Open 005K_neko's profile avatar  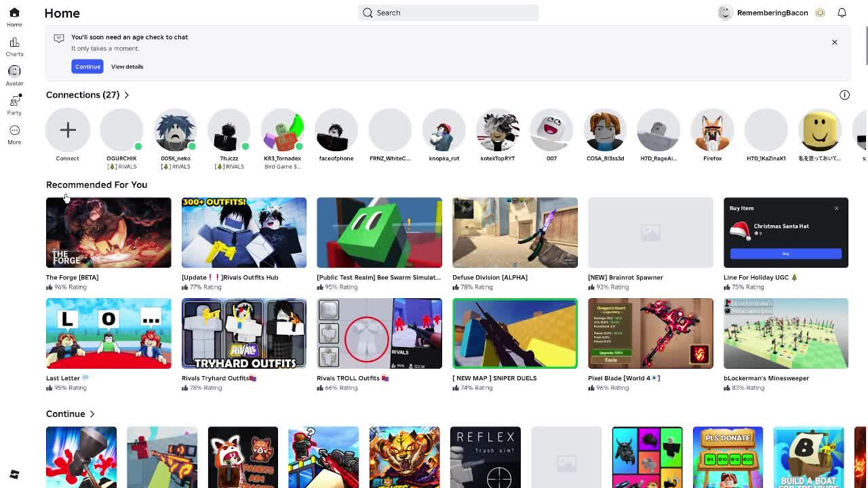click(x=175, y=129)
